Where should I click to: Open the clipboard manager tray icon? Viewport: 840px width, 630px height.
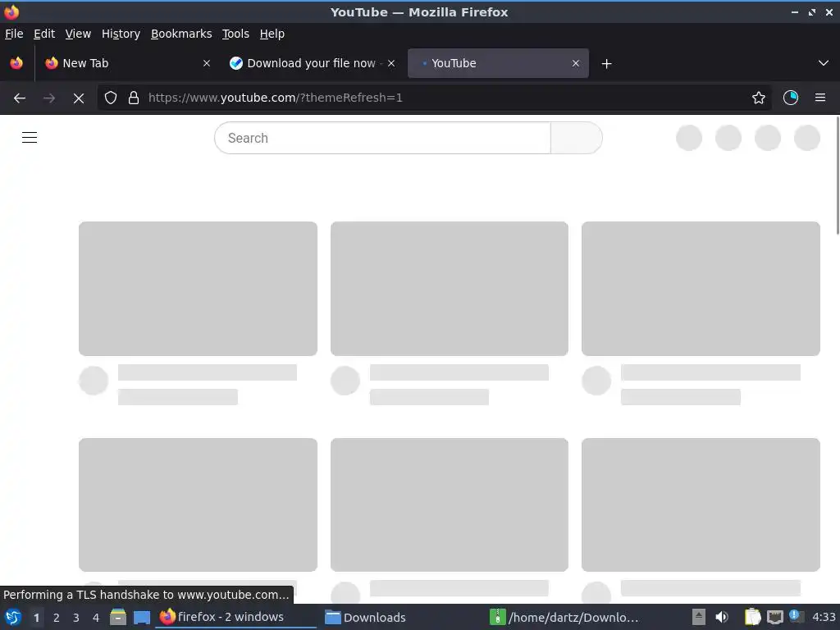pos(753,617)
